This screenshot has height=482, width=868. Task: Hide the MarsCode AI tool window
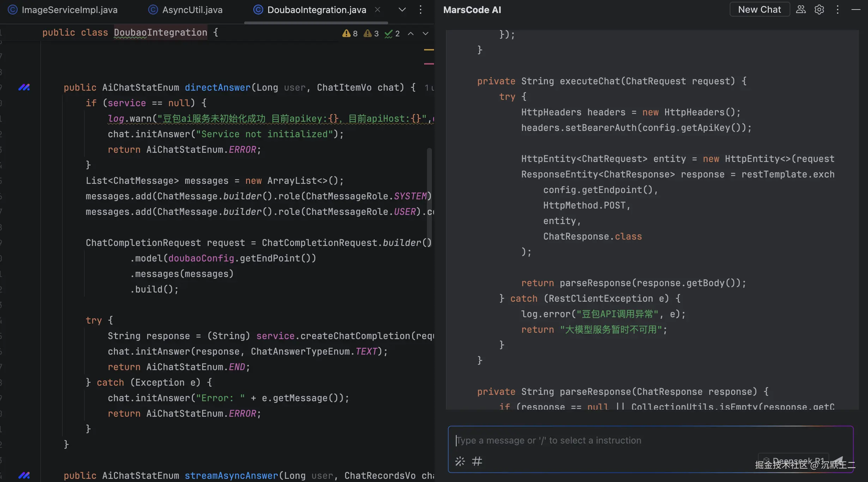(x=856, y=10)
